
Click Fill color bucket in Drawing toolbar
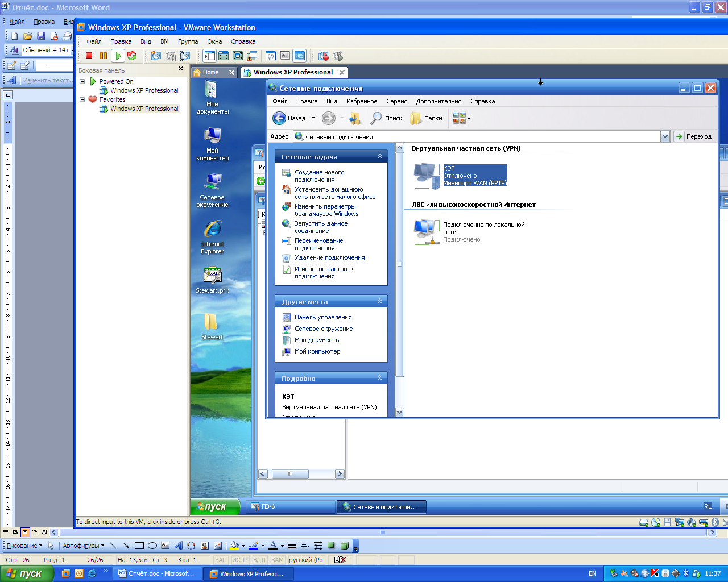click(x=234, y=546)
